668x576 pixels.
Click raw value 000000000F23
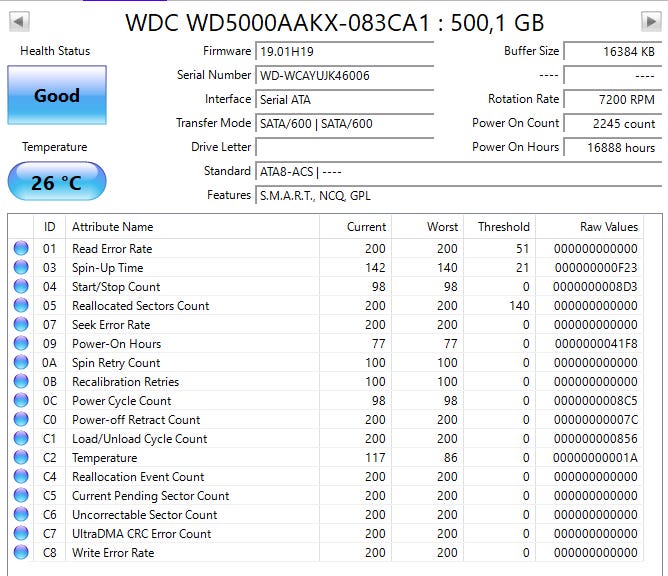596,268
